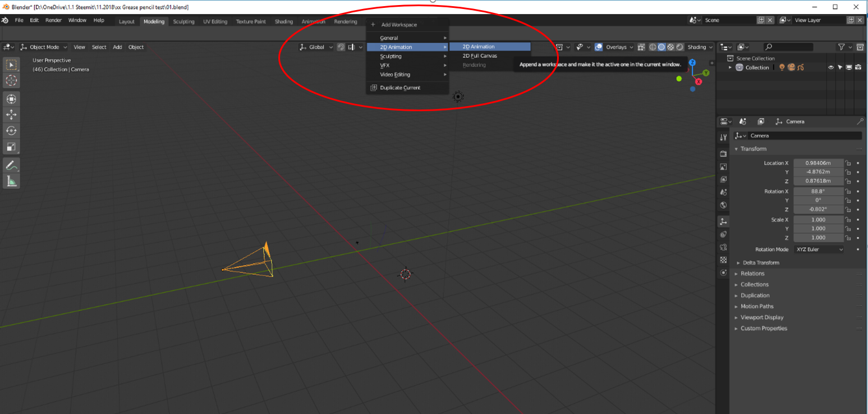Image resolution: width=868 pixels, height=414 pixels.
Task: Click the Rotation Z value field
Action: [x=818, y=210]
